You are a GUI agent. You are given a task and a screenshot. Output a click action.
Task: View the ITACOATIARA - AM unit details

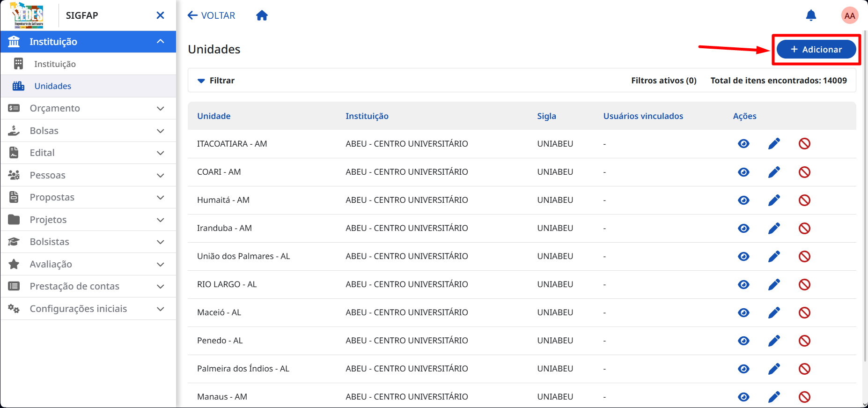pyautogui.click(x=743, y=144)
